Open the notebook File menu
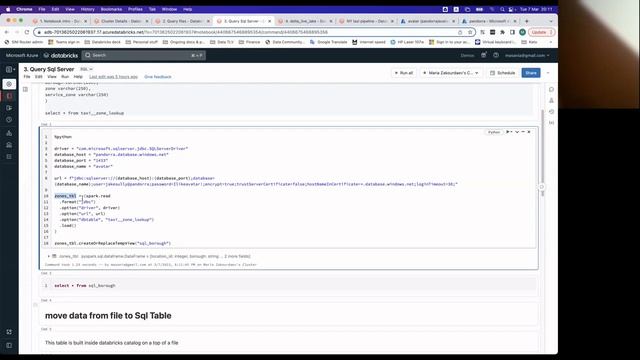 pos(27,77)
